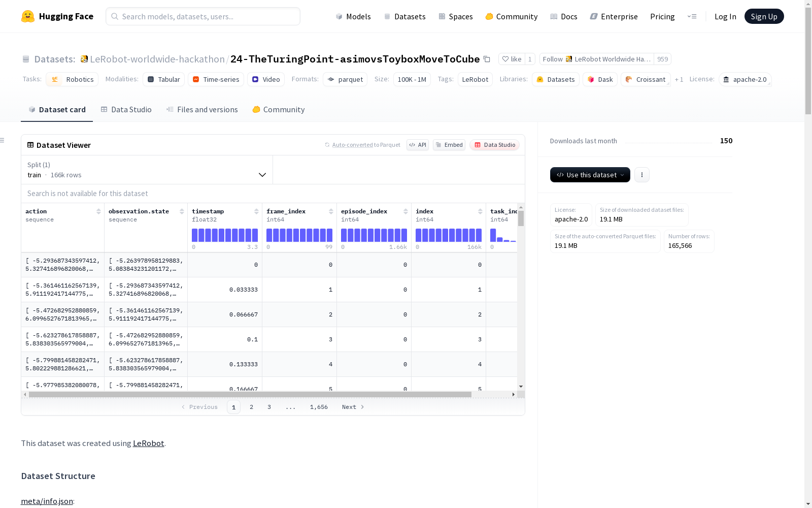The image size is (812, 508).
Task: Click the Embed button
Action: (449, 145)
